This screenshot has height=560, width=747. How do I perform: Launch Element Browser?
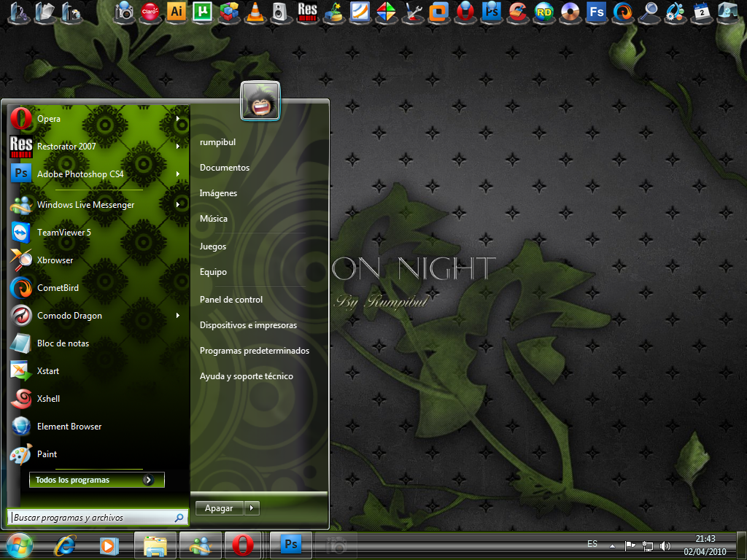98,426
